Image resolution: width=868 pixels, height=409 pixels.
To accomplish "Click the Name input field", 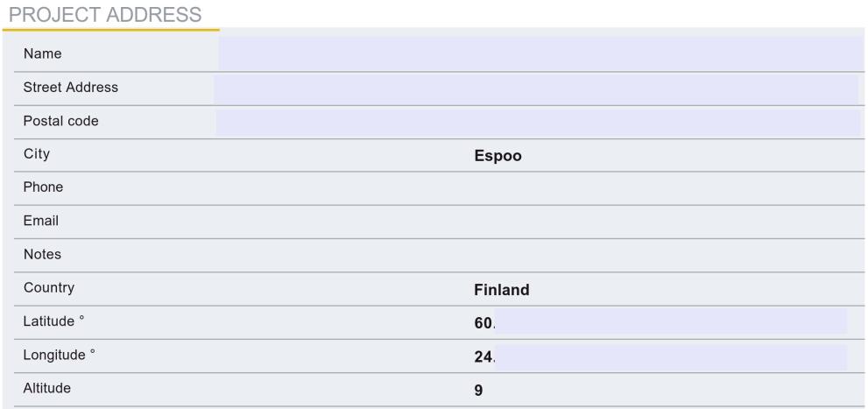I will point(540,53).
